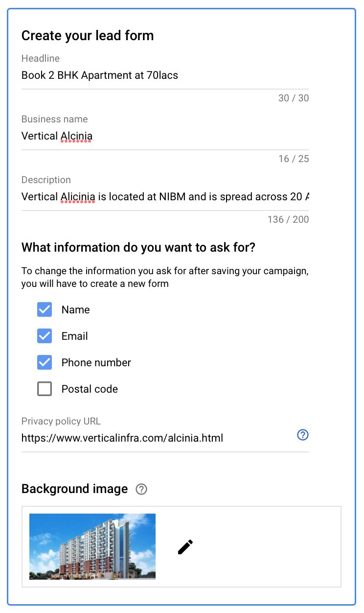The image size is (364, 613).
Task: Select the apartment building thumbnail
Action: (x=92, y=546)
